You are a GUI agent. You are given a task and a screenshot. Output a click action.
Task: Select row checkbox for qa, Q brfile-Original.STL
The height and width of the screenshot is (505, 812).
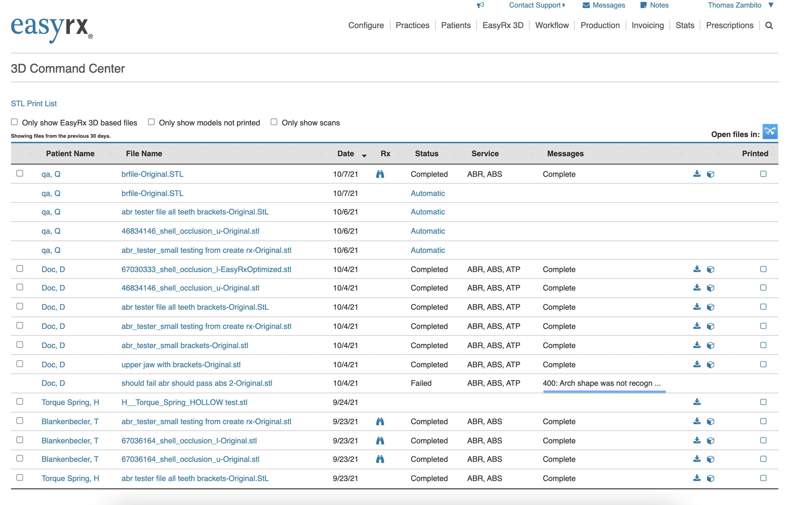(x=20, y=173)
